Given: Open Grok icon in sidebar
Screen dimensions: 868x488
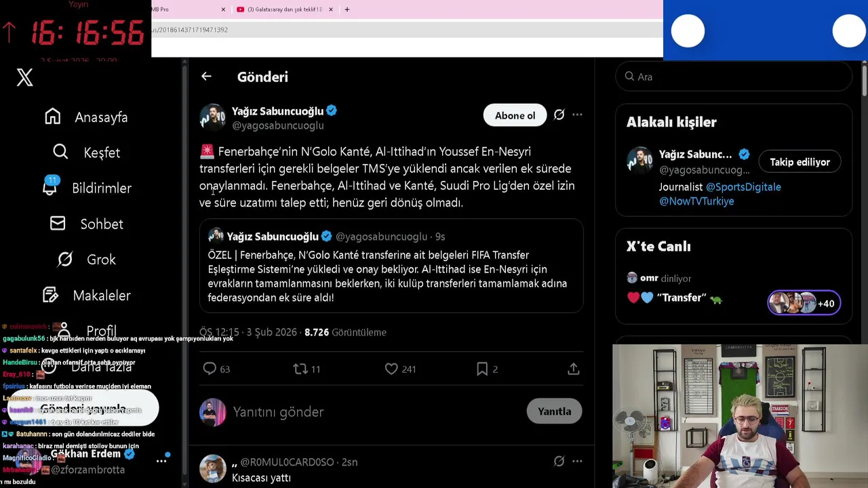Looking at the screenshot, I should [x=65, y=259].
